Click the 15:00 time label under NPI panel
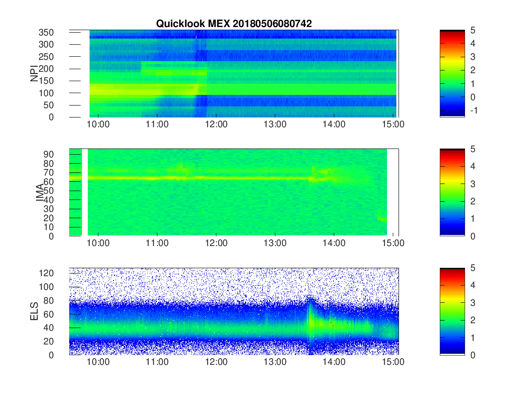The height and width of the screenshot is (399, 532). [x=393, y=124]
